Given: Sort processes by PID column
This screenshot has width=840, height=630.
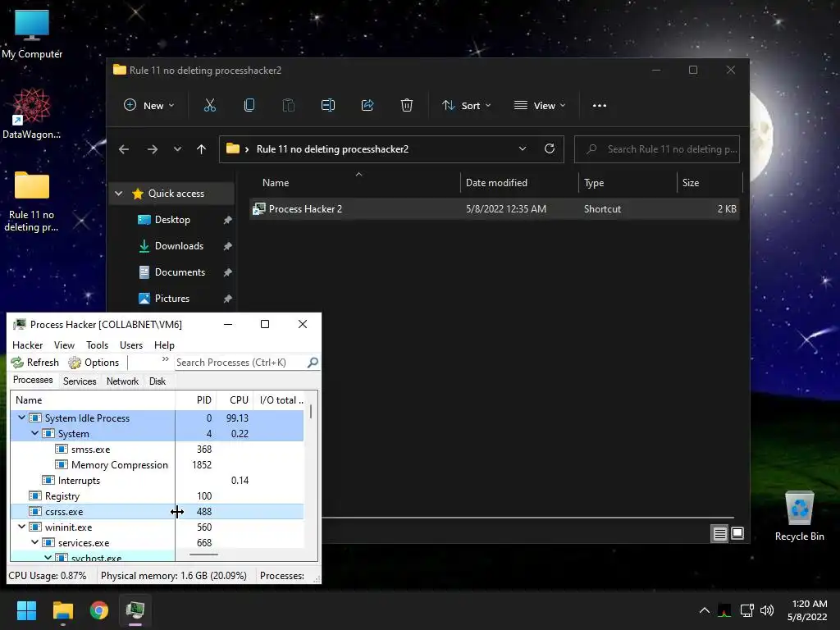Looking at the screenshot, I should coord(197,400).
